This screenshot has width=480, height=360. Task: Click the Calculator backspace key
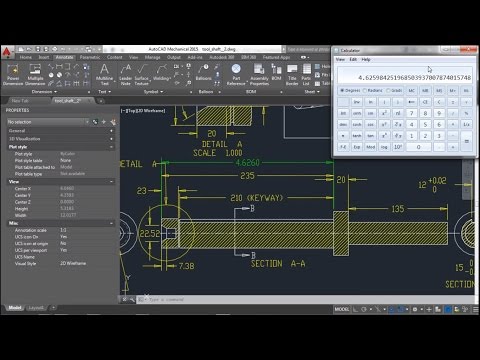pyautogui.click(x=411, y=102)
